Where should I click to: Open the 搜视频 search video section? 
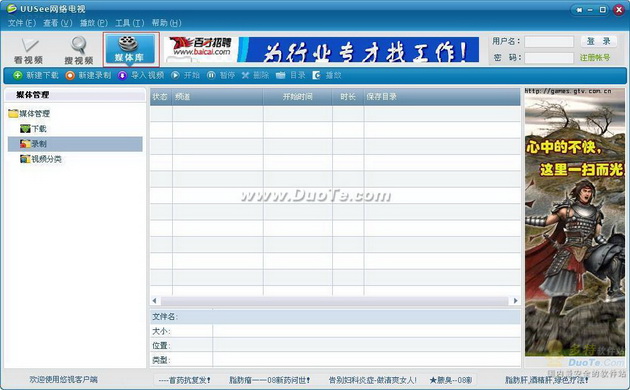[79, 51]
